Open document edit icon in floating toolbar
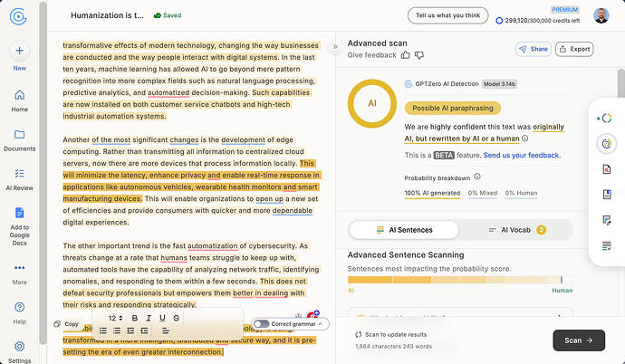Viewport: 625px width, 364px height. point(606,220)
